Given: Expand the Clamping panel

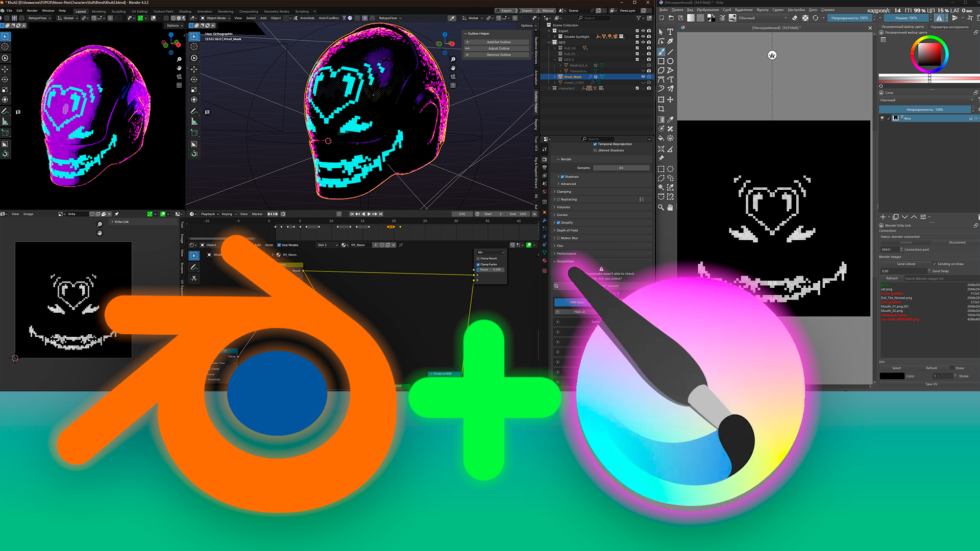Looking at the screenshot, I should (x=602, y=192).
